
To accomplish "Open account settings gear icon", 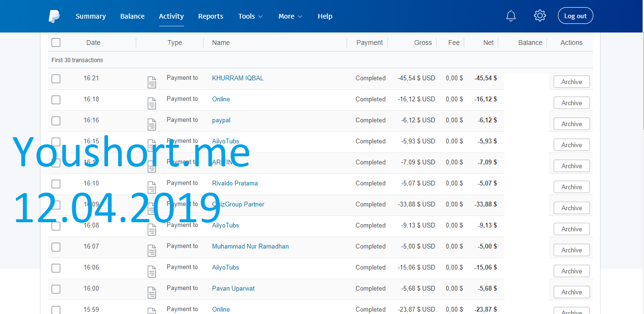I will (540, 16).
